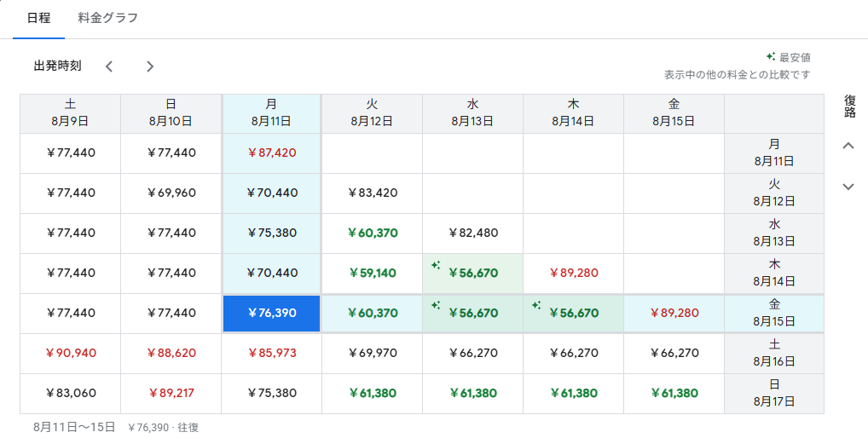Click the 日 8月10日 departure column header

(x=171, y=113)
